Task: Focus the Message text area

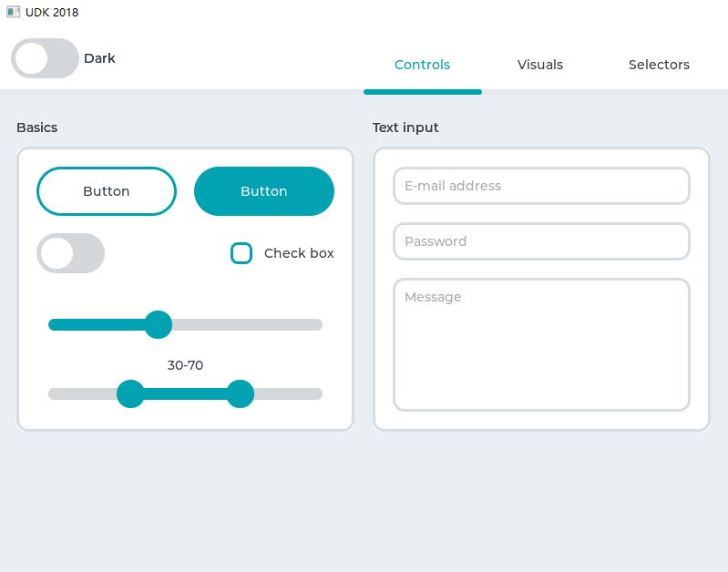Action: 541,344
